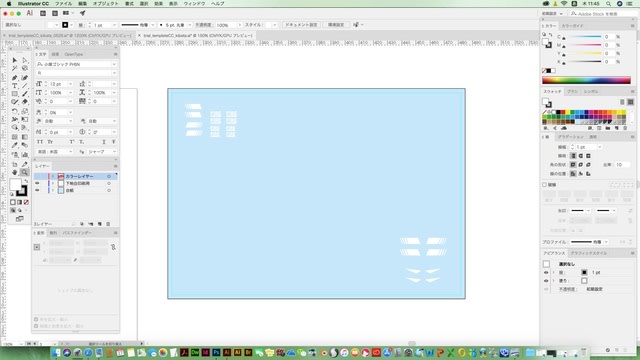Expand the カラーレイヤー layer contents
640x360 pixels.
[53, 176]
